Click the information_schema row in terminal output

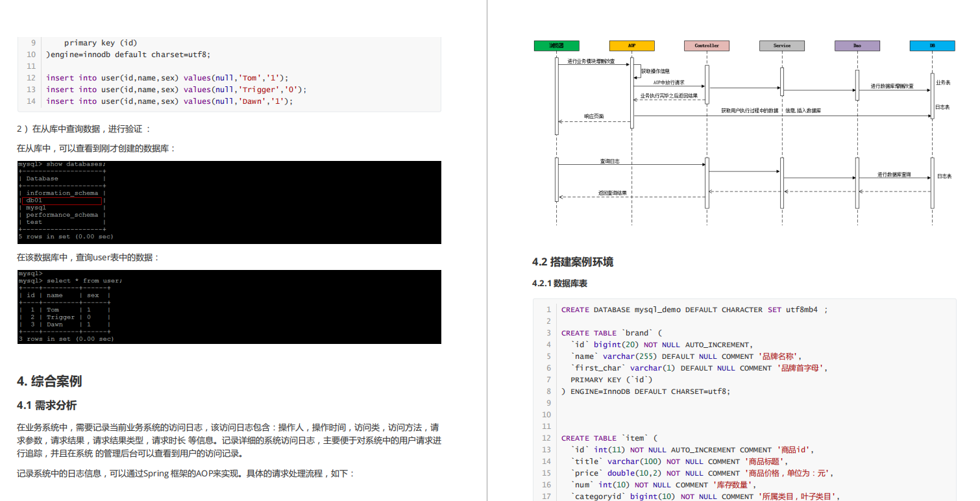pos(62,193)
